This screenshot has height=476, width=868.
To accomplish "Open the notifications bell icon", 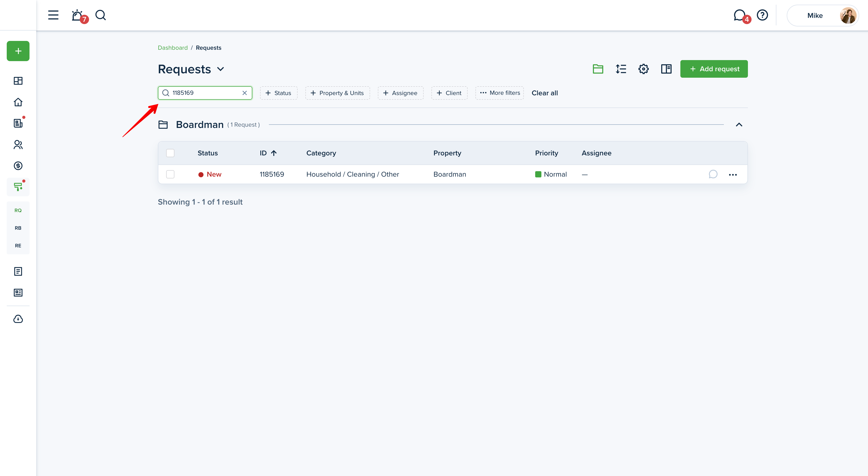I will point(77,16).
